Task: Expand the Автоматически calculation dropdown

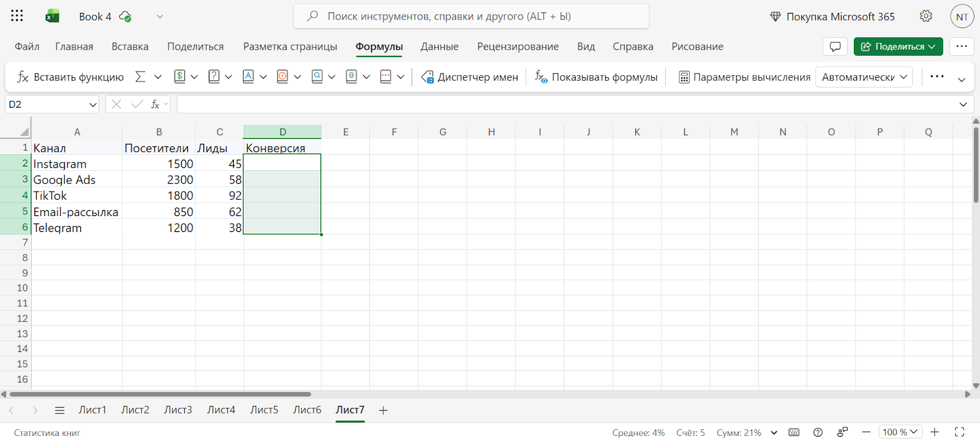Action: [864, 77]
